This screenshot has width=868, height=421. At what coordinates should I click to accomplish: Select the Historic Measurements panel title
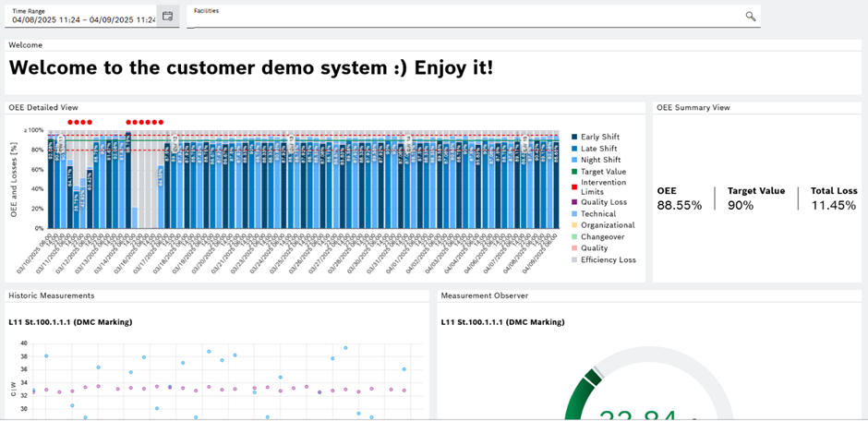[x=51, y=295]
